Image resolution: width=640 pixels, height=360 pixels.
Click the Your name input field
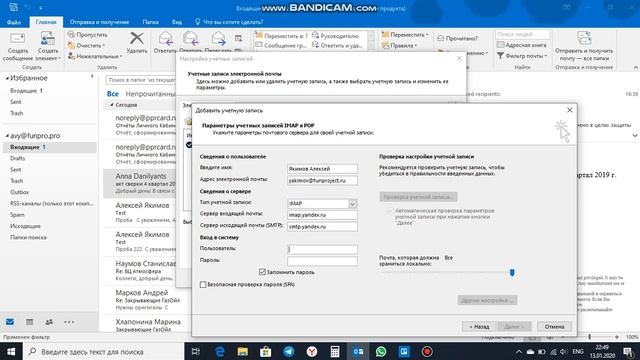click(x=322, y=169)
